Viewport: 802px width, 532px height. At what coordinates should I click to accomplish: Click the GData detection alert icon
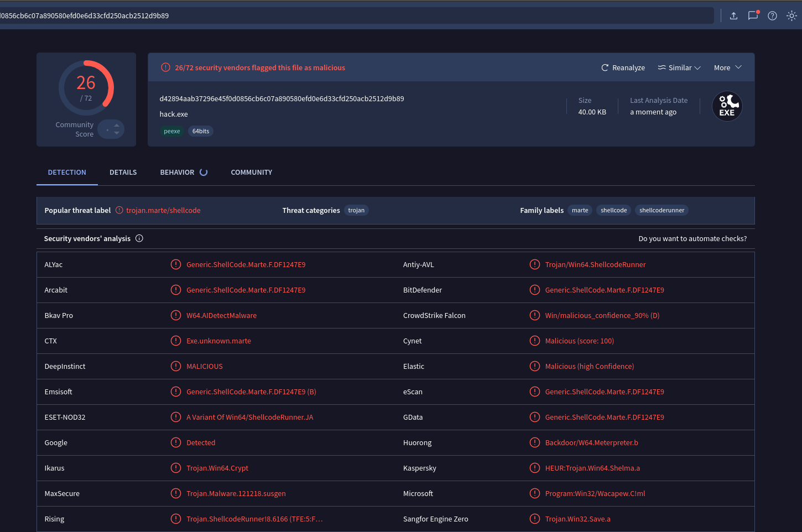tap(535, 417)
